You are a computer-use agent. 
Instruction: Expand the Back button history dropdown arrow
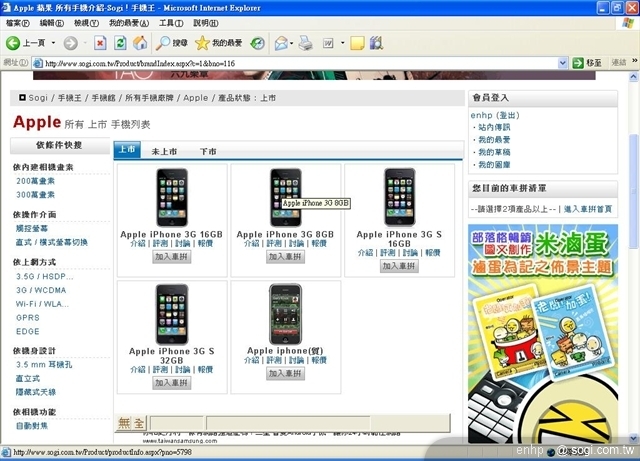coord(53,43)
